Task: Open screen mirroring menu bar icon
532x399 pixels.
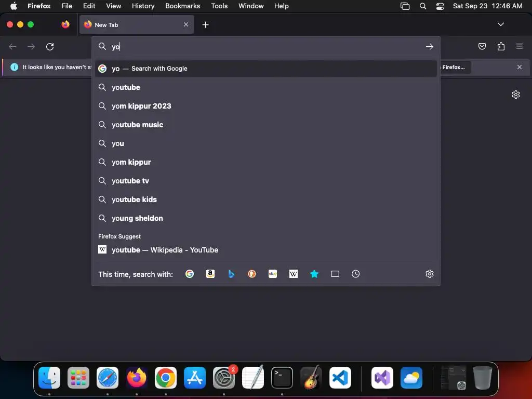Action: [405, 6]
